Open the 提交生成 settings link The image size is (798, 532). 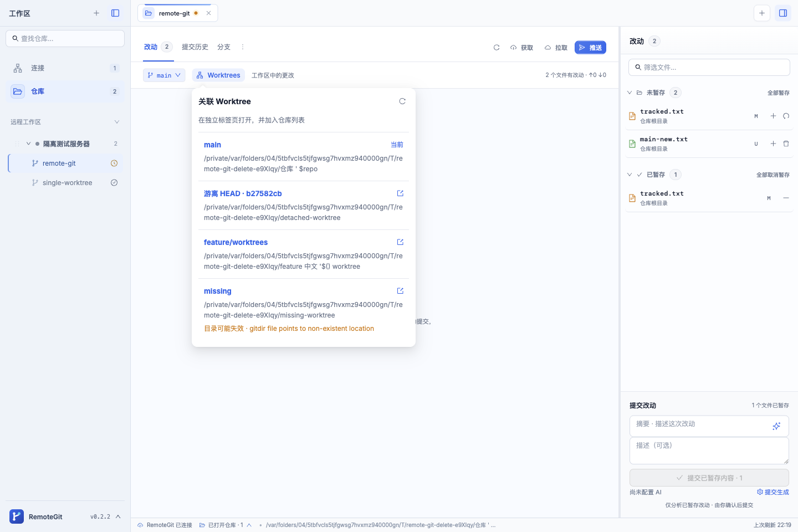pos(773,492)
